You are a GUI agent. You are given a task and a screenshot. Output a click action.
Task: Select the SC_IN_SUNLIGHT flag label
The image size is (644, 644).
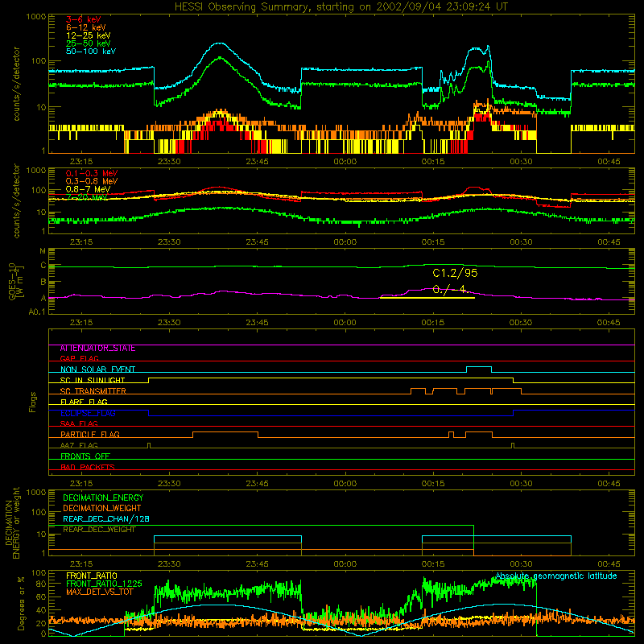point(93,380)
